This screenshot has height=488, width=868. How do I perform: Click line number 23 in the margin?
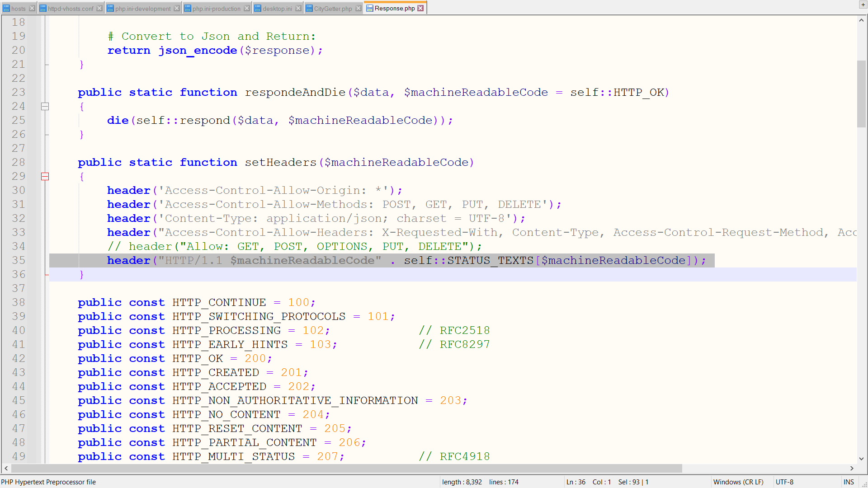pos(19,93)
